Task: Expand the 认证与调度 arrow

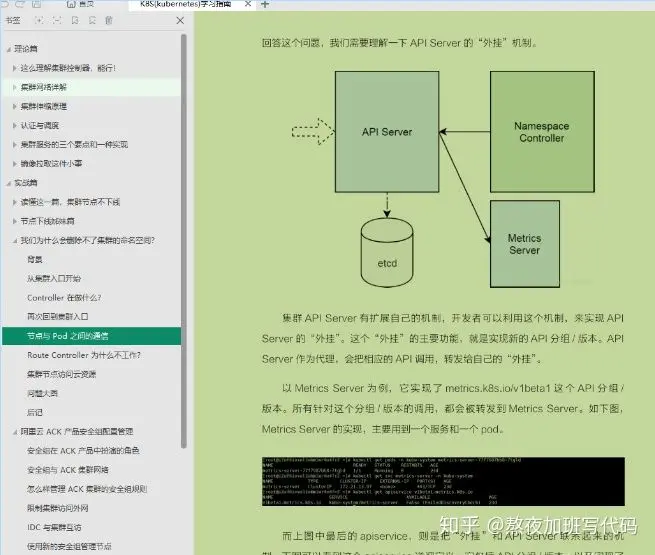Action: click(15, 125)
